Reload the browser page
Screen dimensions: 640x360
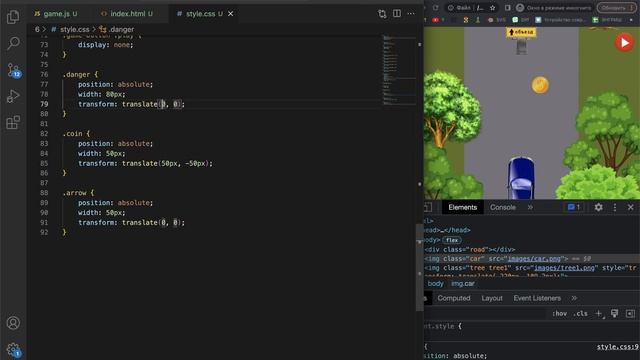coord(436,8)
